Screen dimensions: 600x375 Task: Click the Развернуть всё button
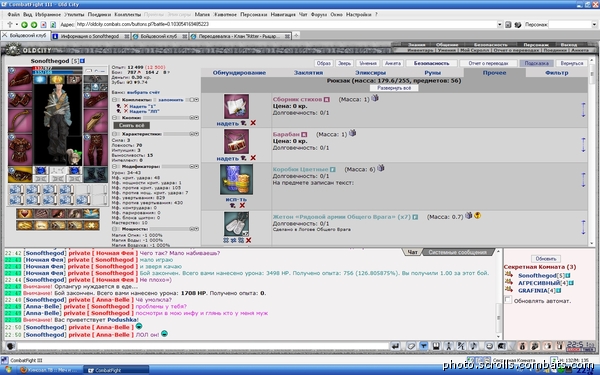(394, 88)
